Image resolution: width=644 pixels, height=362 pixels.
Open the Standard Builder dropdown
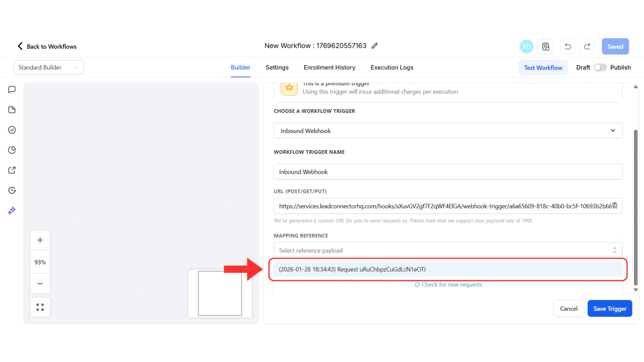(x=48, y=67)
